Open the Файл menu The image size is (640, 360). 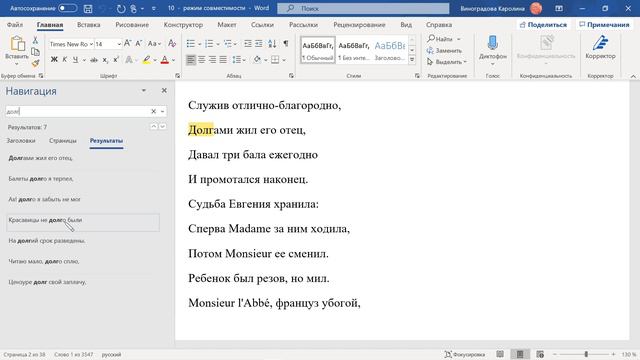[x=15, y=25]
